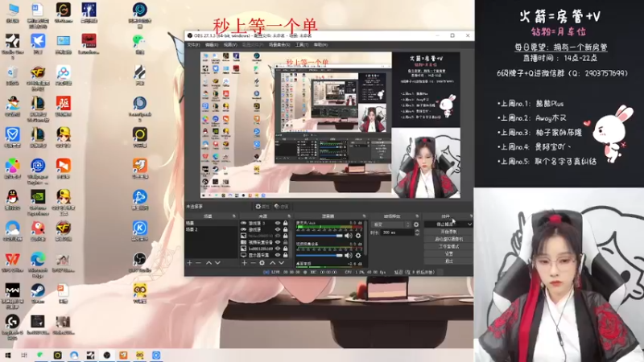Move scene down in Scenes panel
Image resolution: width=644 pixels, height=362 pixels.
click(x=217, y=263)
